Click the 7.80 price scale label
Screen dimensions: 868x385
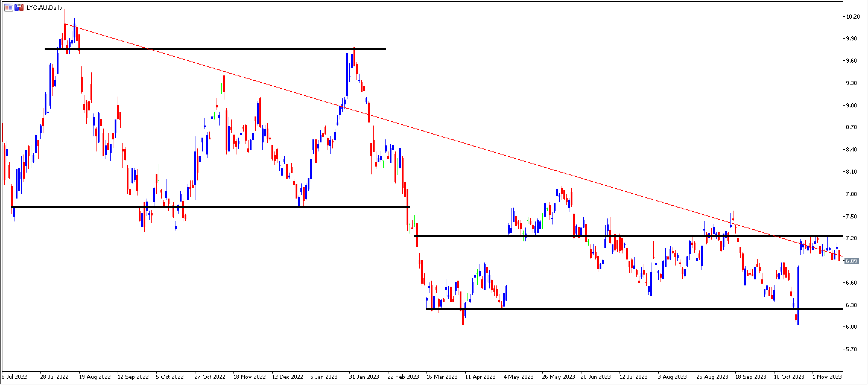coord(851,194)
